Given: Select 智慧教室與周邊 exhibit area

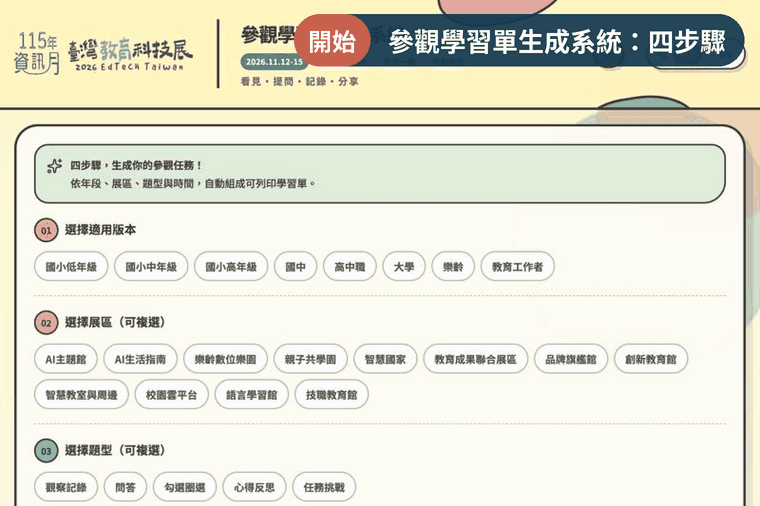Looking at the screenshot, I should tap(81, 395).
